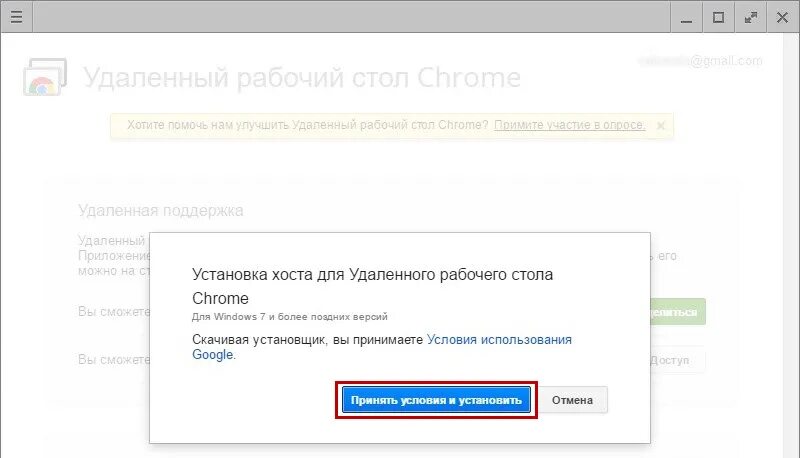This screenshot has height=458, width=800.
Task: Click Принять условия и установить button
Action: click(x=436, y=400)
